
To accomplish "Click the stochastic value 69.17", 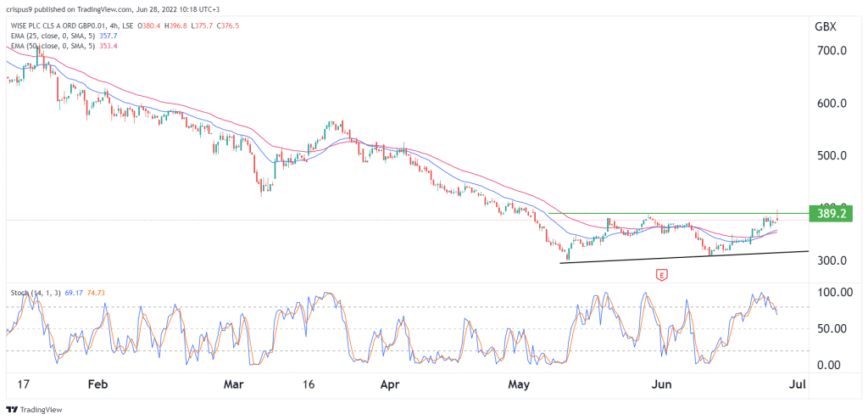I will coord(73,292).
